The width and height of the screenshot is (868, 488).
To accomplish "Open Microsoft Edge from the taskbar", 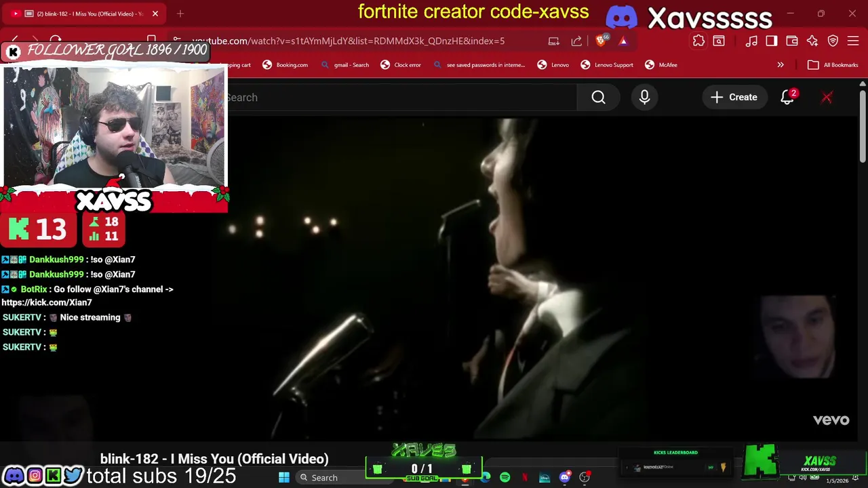I will 486,478.
